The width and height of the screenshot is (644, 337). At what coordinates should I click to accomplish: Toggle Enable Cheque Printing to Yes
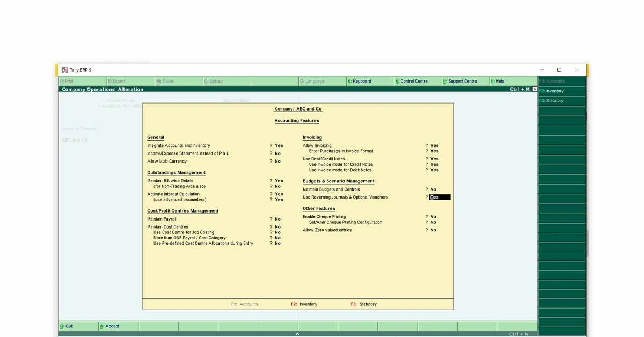[433, 216]
